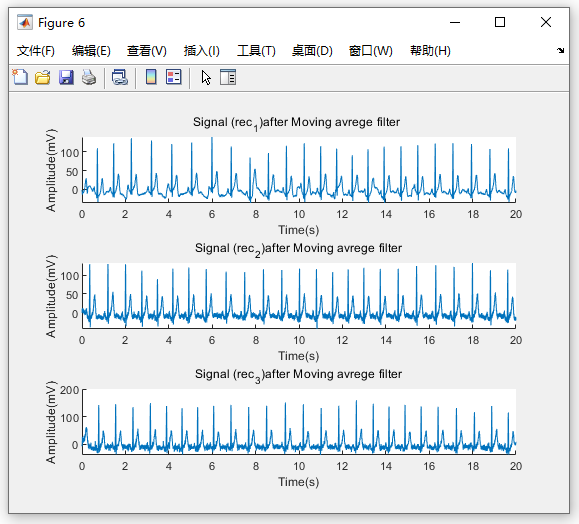Open the 帮助(H) menu

[x=430, y=51]
